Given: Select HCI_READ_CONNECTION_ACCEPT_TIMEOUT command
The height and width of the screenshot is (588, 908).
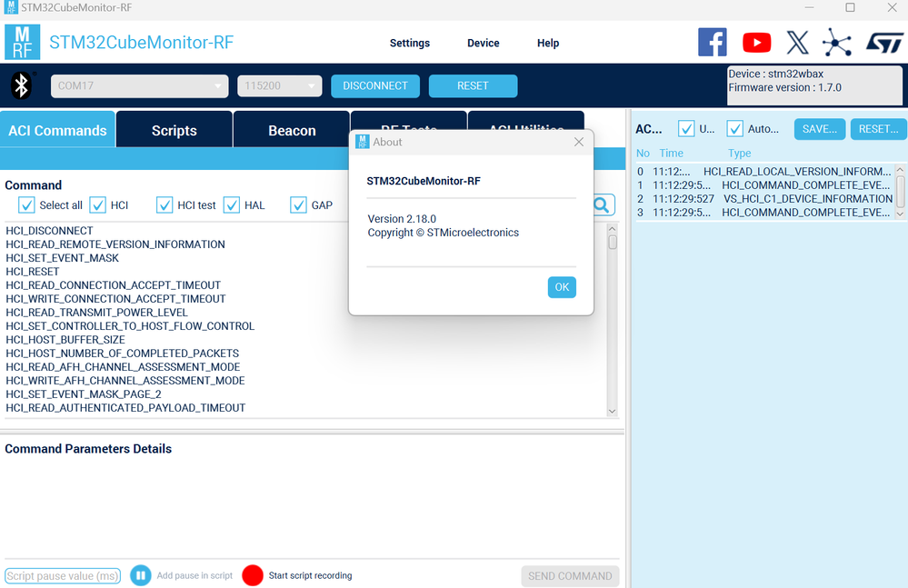Looking at the screenshot, I should click(113, 284).
